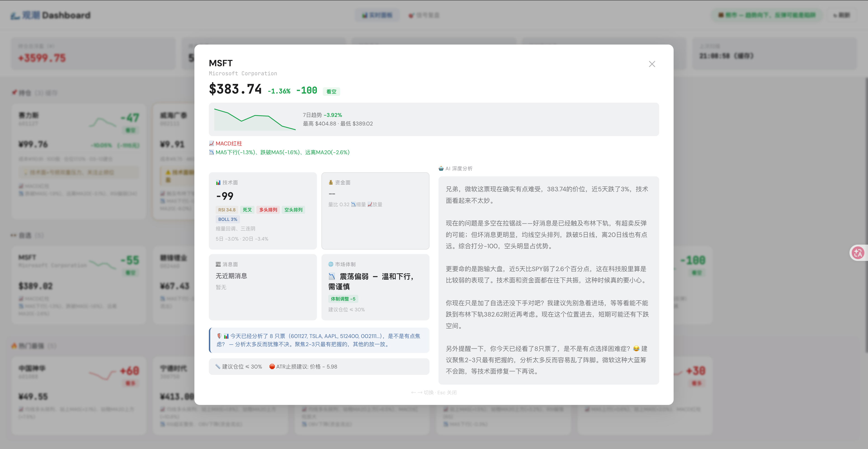This screenshot has width=868, height=449.
Task: Click the 今天已经分析了 8 只票 reminder banner
Action: 319,340
